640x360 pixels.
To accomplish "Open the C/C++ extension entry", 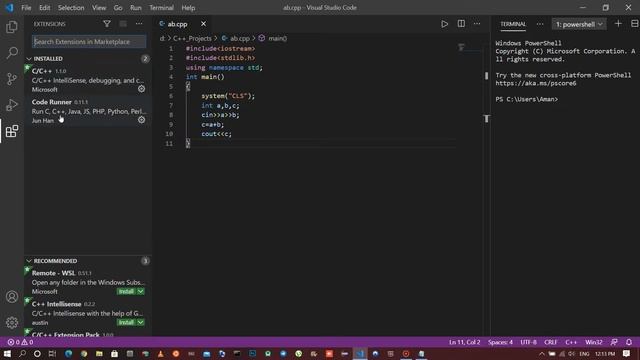I will point(88,80).
